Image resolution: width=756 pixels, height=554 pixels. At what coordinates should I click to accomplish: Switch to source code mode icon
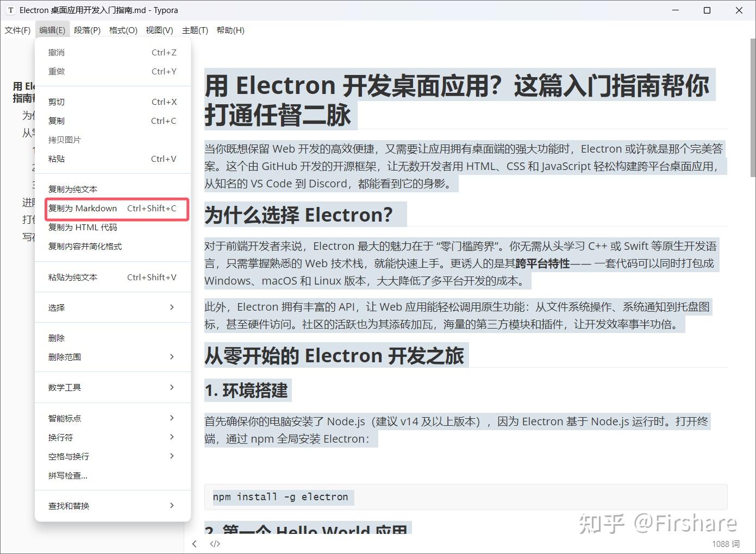tap(215, 544)
